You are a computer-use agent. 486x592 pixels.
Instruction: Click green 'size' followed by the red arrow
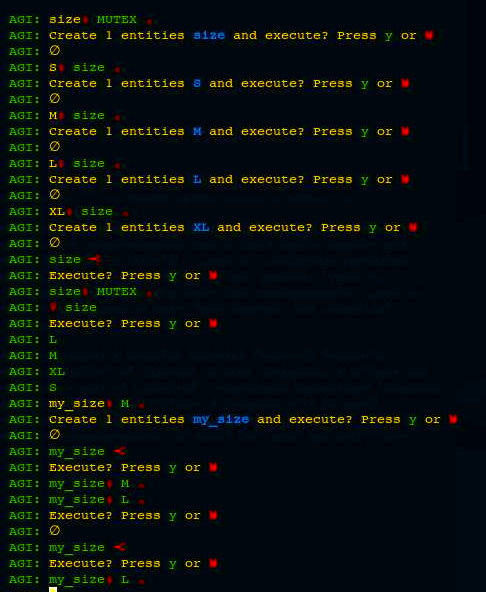pos(65,259)
